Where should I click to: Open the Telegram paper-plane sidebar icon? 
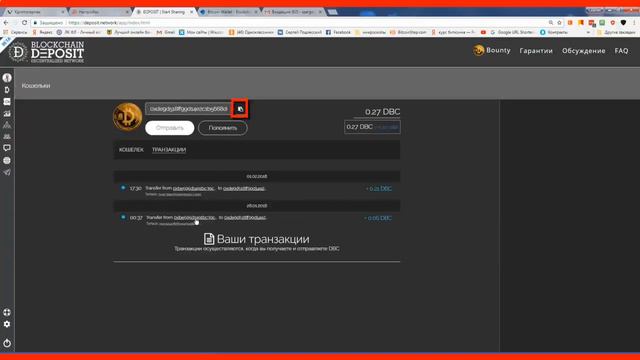(7, 172)
